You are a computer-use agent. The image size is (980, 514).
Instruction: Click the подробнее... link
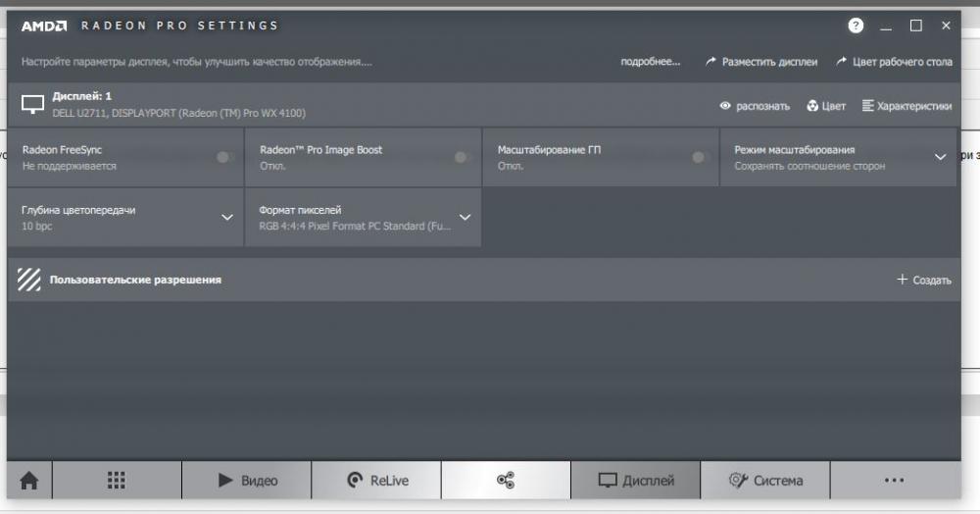(x=650, y=61)
